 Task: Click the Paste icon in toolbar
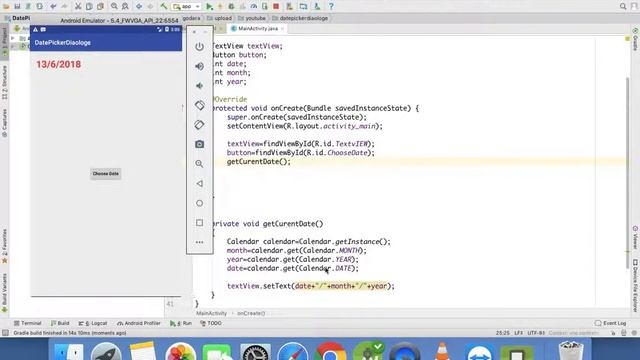click(x=100, y=6)
